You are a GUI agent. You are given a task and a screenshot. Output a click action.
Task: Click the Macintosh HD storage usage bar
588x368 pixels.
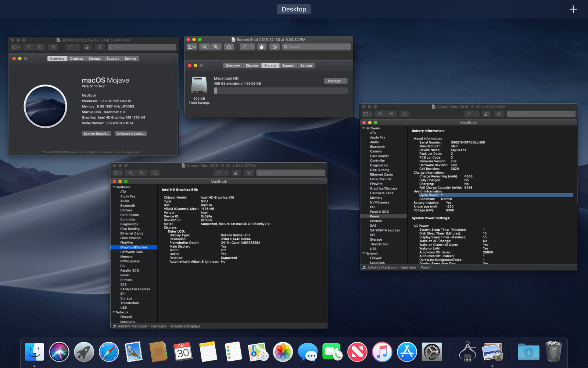click(x=280, y=90)
